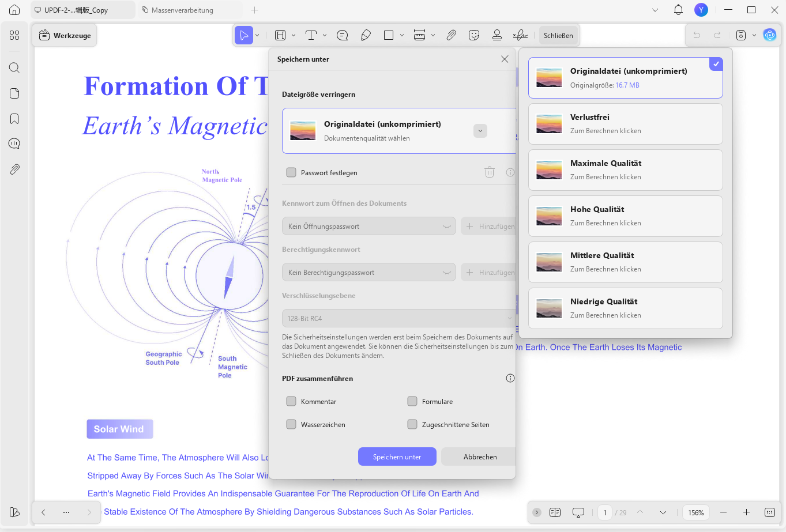Check the Formulare checkbox
Image resolution: width=786 pixels, height=532 pixels.
point(412,401)
